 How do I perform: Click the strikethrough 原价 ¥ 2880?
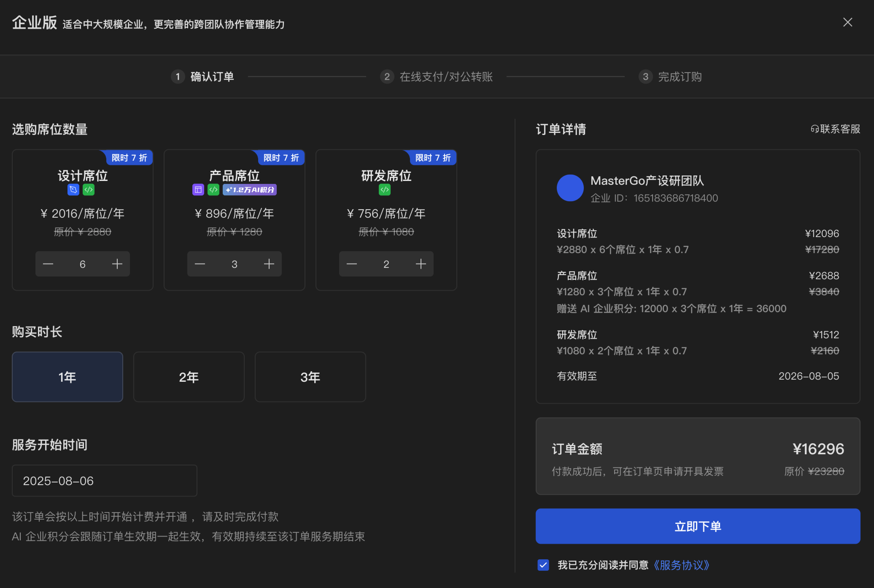83,232
